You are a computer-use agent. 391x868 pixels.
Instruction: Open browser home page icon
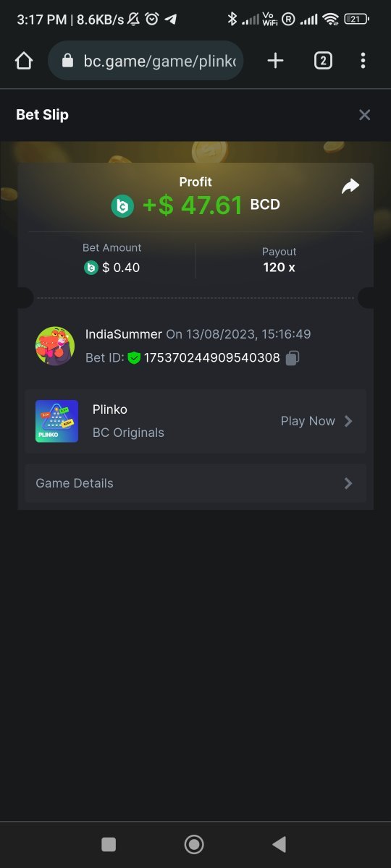(x=24, y=61)
